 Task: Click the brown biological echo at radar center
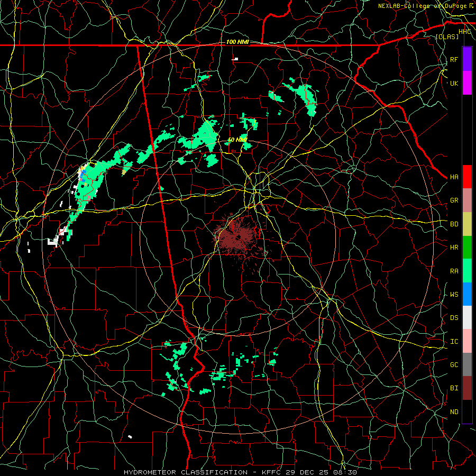237,236
